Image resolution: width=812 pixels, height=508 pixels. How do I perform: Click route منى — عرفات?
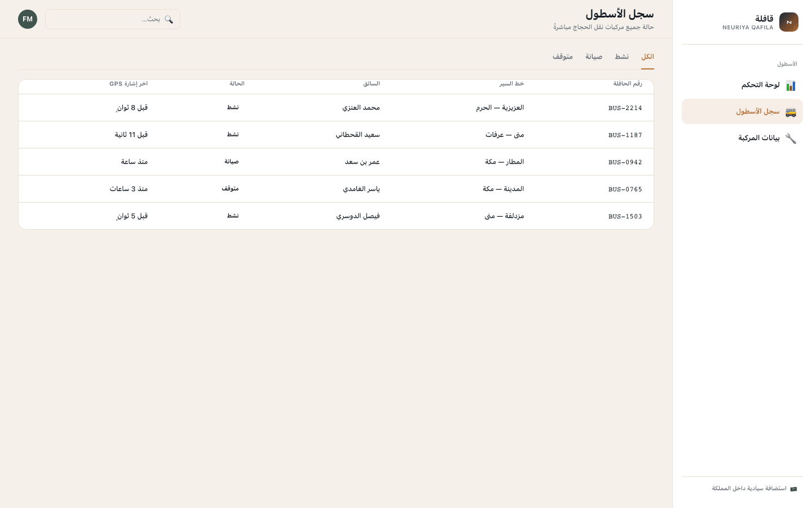tap(505, 135)
